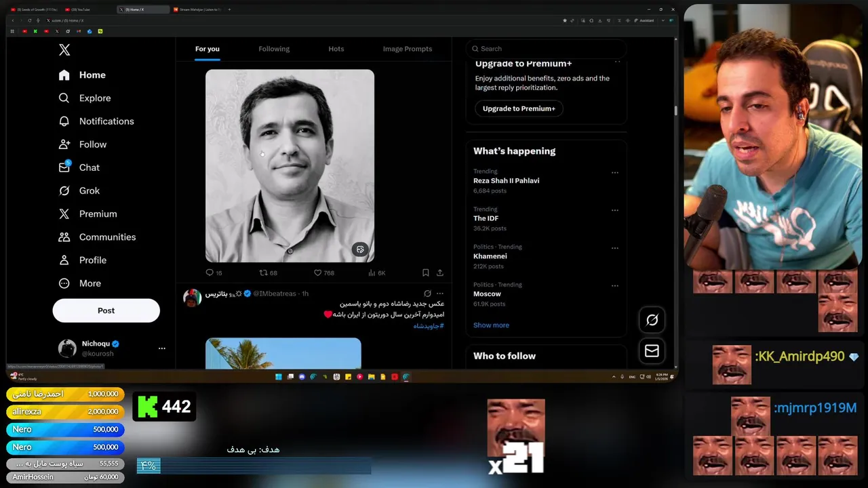868x488 pixels.
Task: Click the @IMbeatreas handle link
Action: 275,293
